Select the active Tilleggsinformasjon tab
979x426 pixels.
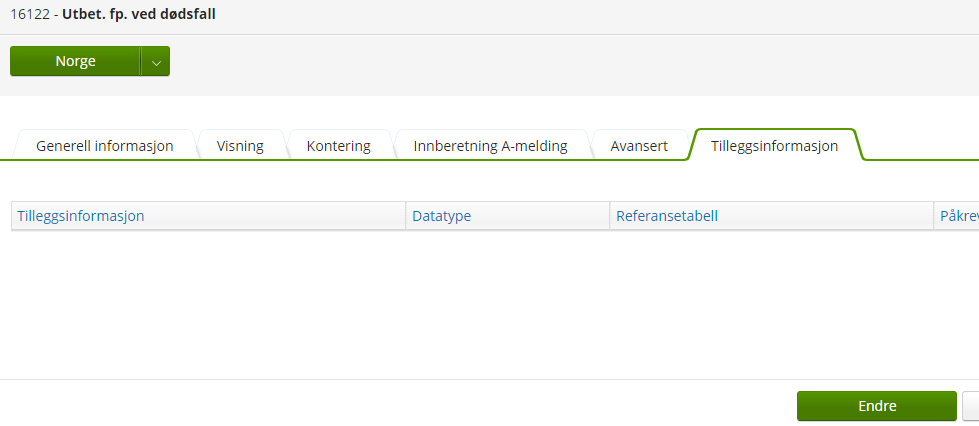774,146
